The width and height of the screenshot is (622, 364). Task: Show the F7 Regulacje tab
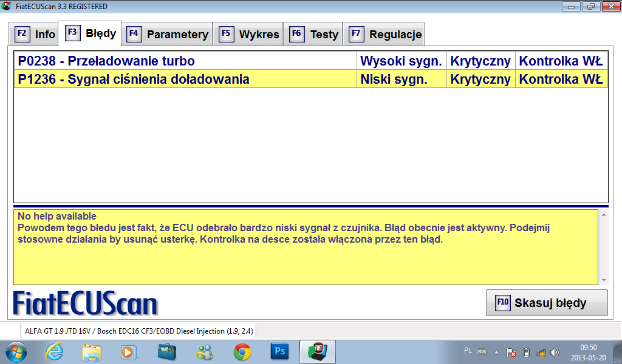(384, 34)
